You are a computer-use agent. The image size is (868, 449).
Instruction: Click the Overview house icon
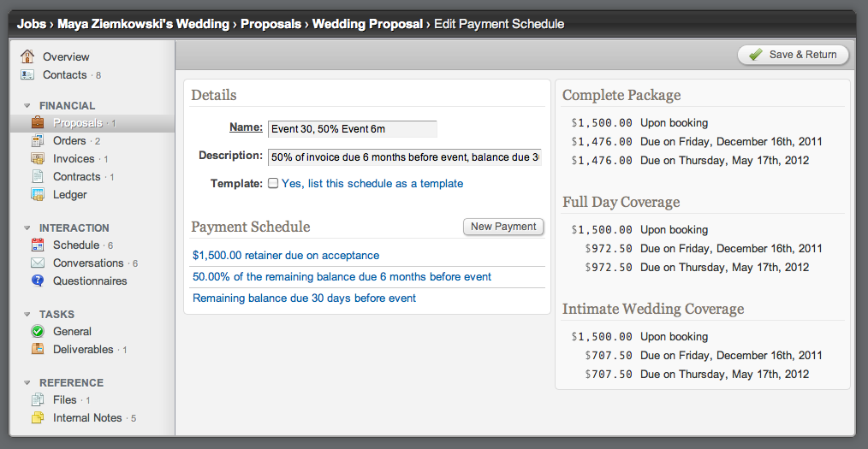coord(27,56)
